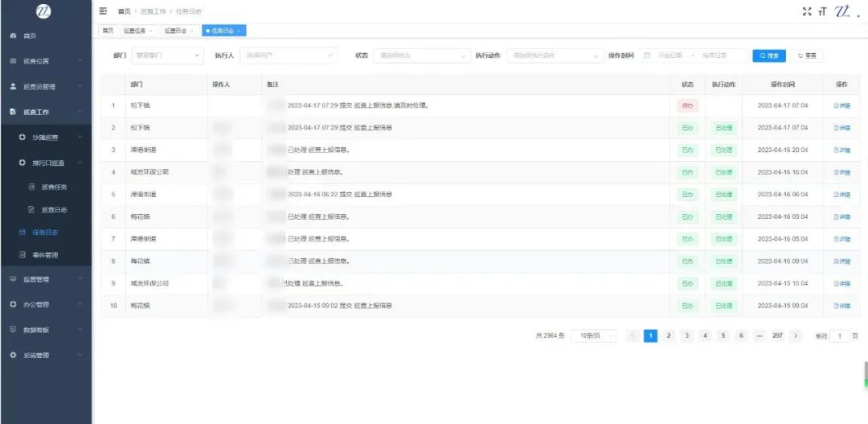
Task: Open the font size adjustment icon
Action: pyautogui.click(x=823, y=11)
